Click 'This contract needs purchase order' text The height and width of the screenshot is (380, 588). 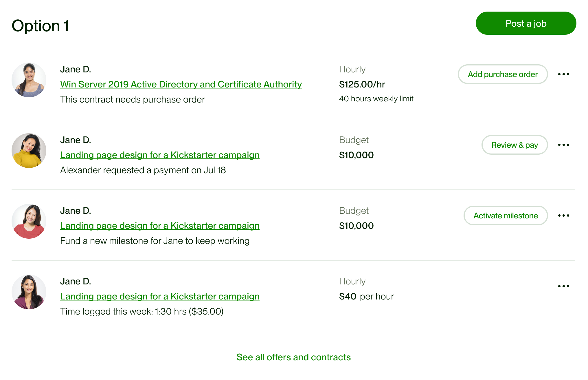pos(132,99)
